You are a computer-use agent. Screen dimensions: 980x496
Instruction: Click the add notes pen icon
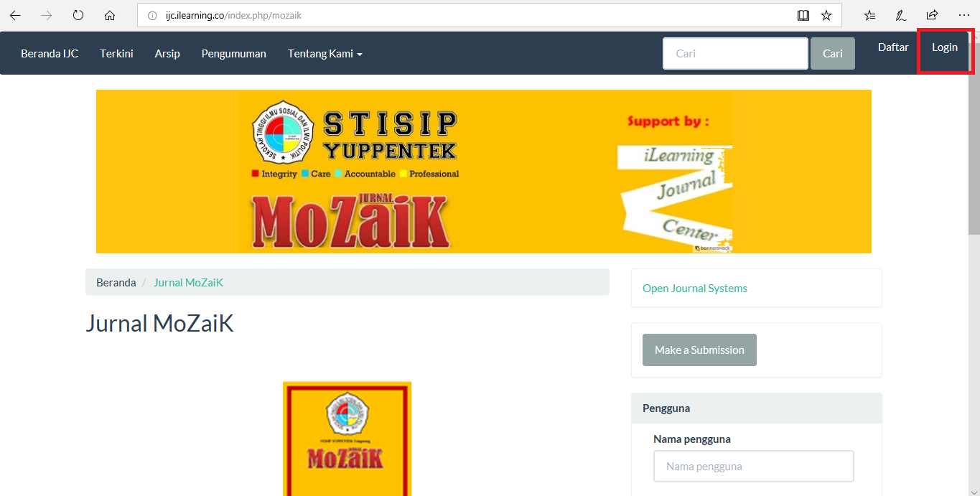tap(900, 15)
